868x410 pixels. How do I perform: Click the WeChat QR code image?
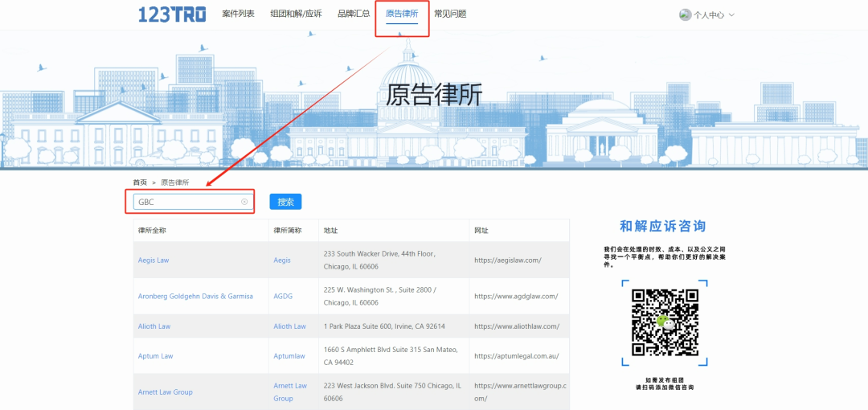(x=664, y=322)
